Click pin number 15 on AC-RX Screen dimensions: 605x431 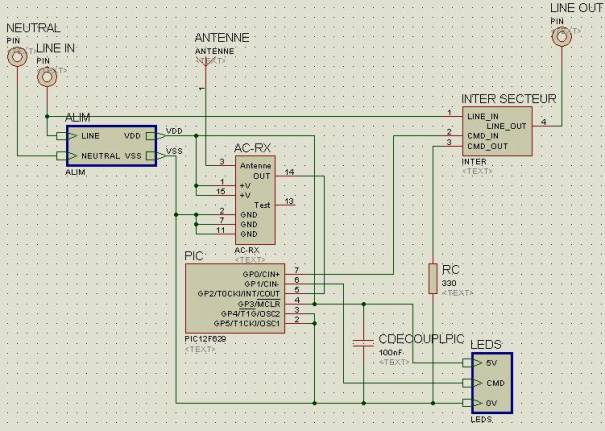pos(220,191)
